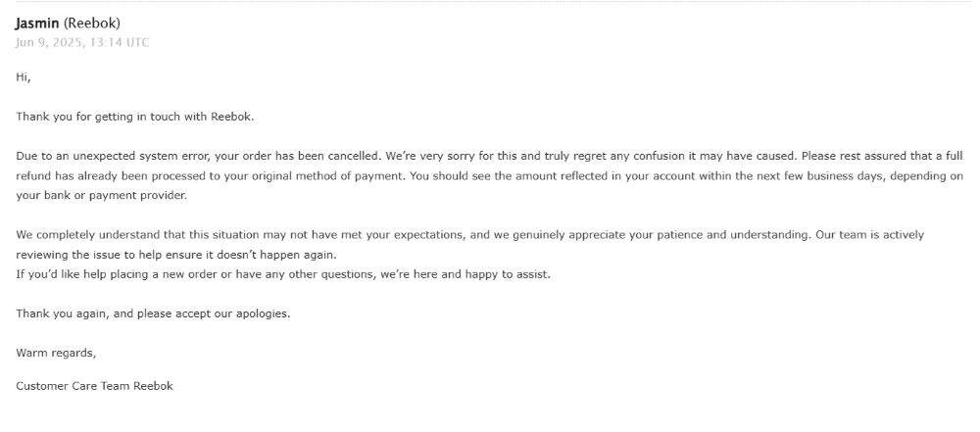980x432 pixels.
Task: Click the "Hi," greeting line
Action: (x=24, y=78)
